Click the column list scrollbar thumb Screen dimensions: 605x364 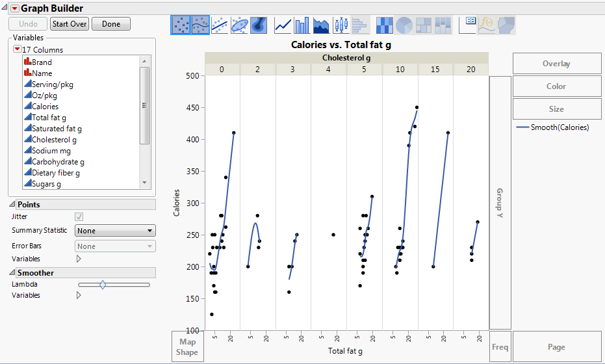145,105
